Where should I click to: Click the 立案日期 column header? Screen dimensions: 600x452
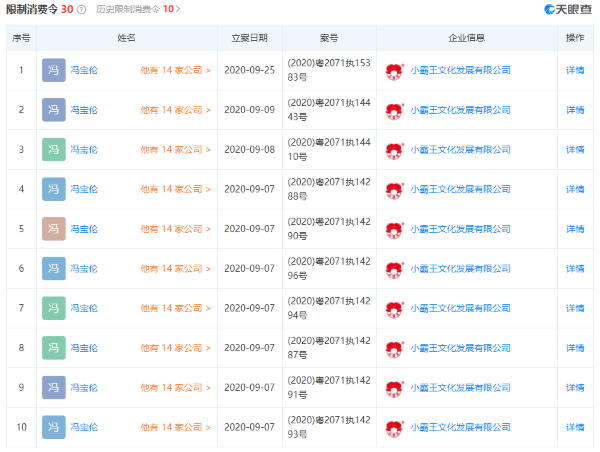click(x=249, y=38)
